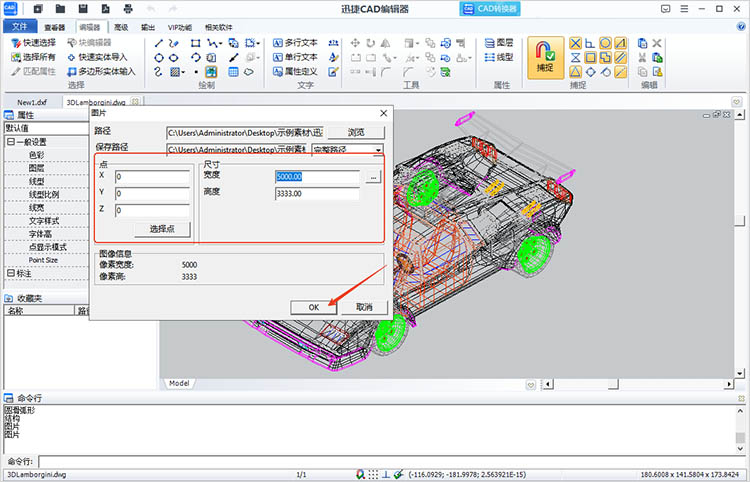Toggle the diamond quadrant snap mode
750x482 pixels.
590,72
